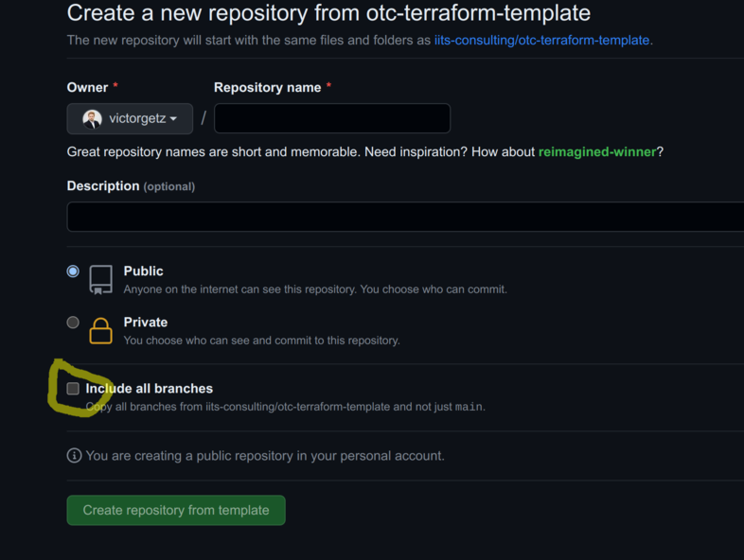
Task: Enable the Include all branches checkbox
Action: point(73,389)
